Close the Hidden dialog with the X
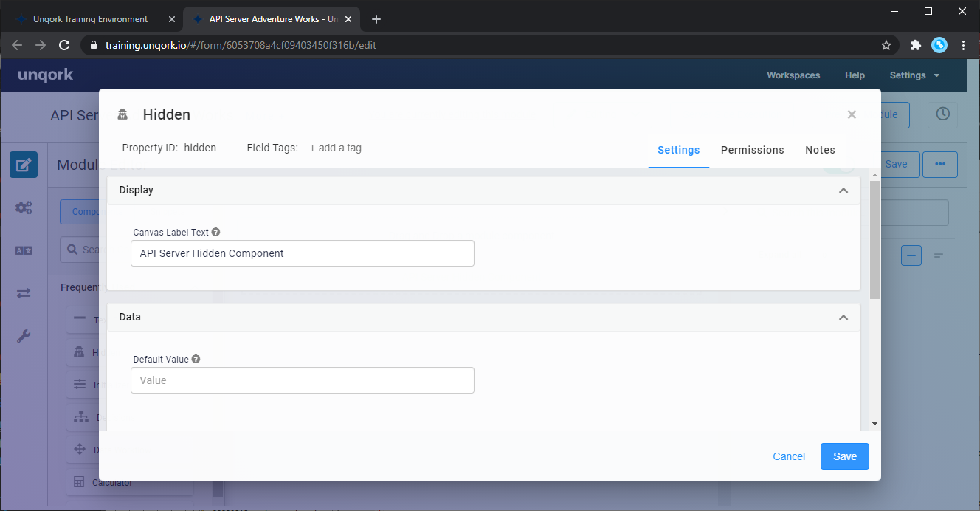 (852, 114)
